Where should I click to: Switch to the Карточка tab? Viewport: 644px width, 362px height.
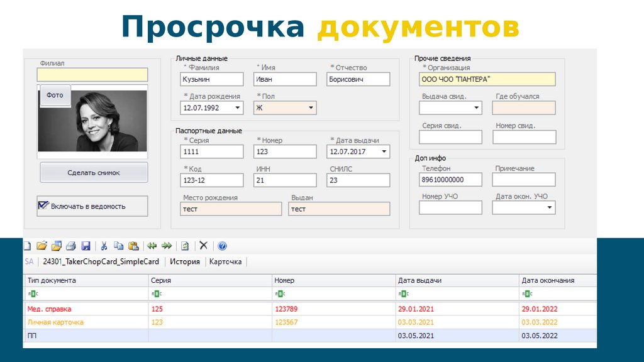226,261
